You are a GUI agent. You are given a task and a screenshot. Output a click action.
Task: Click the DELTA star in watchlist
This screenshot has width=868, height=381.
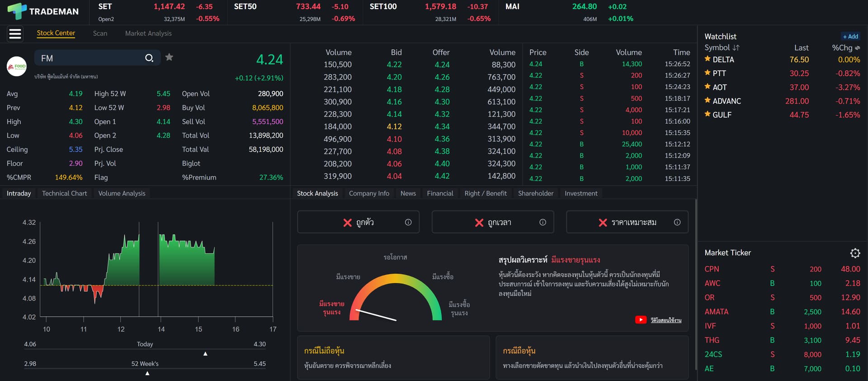(x=708, y=59)
